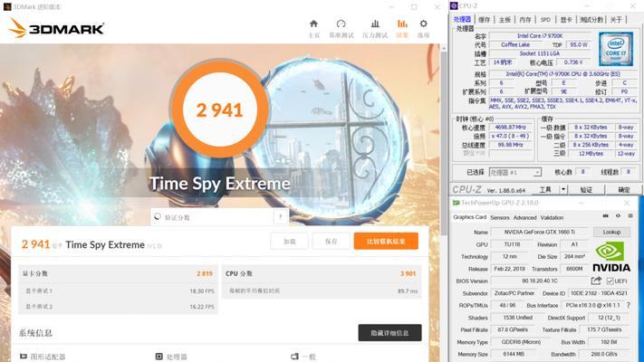Click the Intel Core i7 logo in CPU-Z

[616, 49]
